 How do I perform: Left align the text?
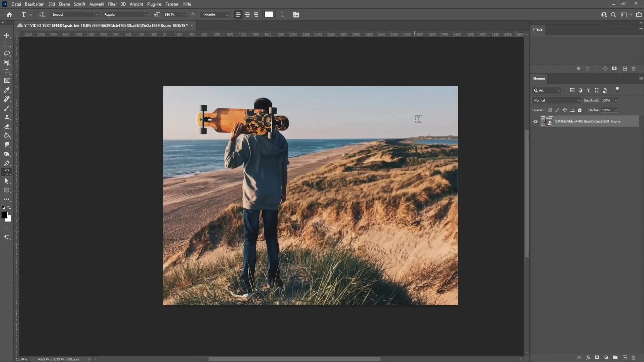click(x=238, y=15)
